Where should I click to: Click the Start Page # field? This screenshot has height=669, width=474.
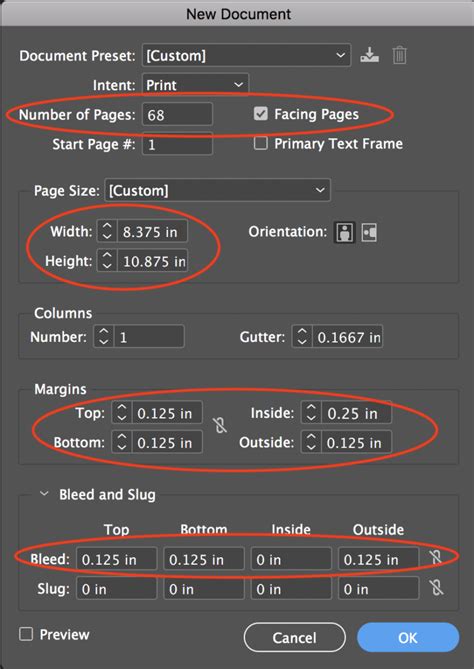(177, 144)
